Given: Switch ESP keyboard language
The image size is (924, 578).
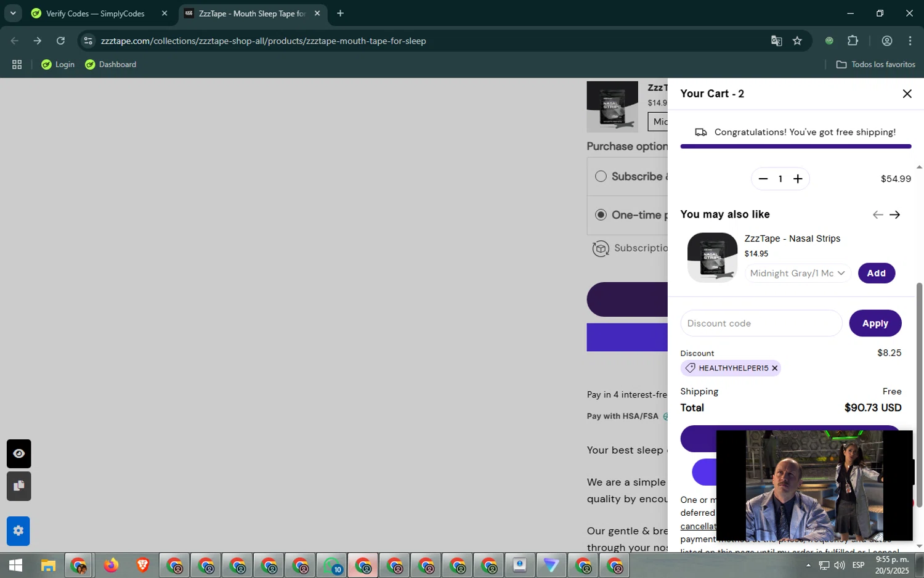Looking at the screenshot, I should point(858,565).
